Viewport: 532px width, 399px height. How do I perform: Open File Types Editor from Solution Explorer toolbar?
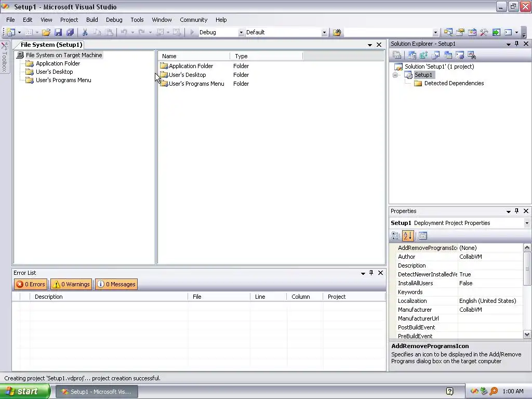coord(436,55)
